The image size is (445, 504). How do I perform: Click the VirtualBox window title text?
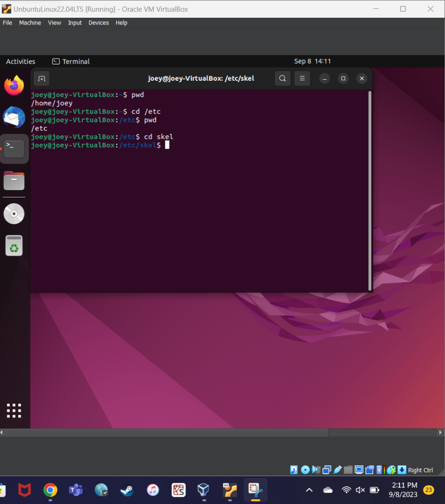[x=100, y=9]
